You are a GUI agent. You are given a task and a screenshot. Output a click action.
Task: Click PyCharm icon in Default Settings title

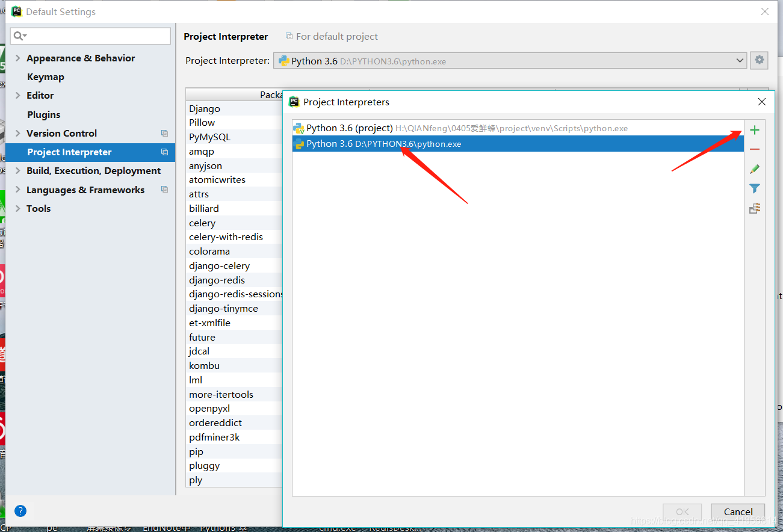coord(17,11)
